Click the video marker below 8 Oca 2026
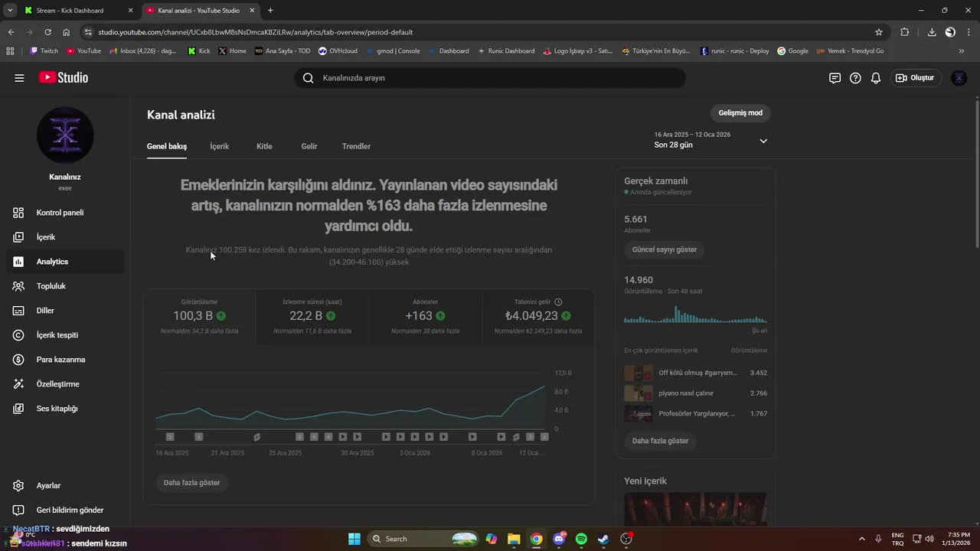The width and height of the screenshot is (980, 551). [x=472, y=437]
